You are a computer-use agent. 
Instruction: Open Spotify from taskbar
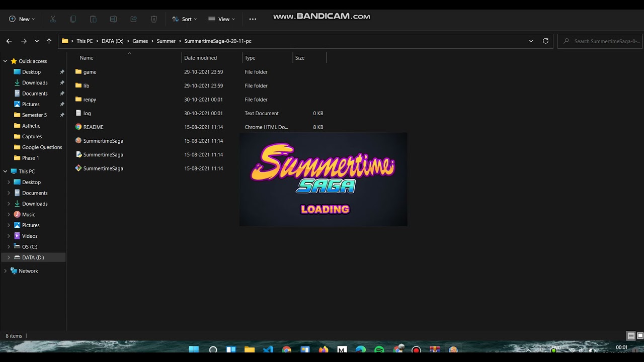tap(379, 349)
